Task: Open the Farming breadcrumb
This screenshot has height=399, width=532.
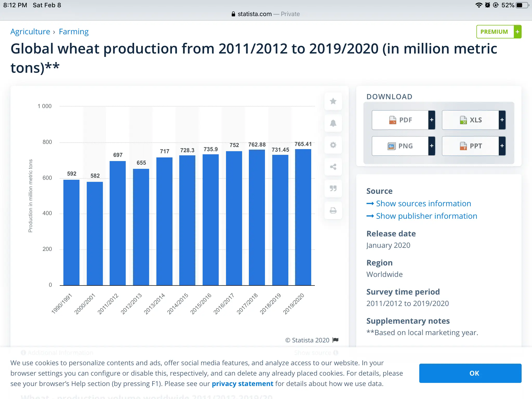Action: 74,32
